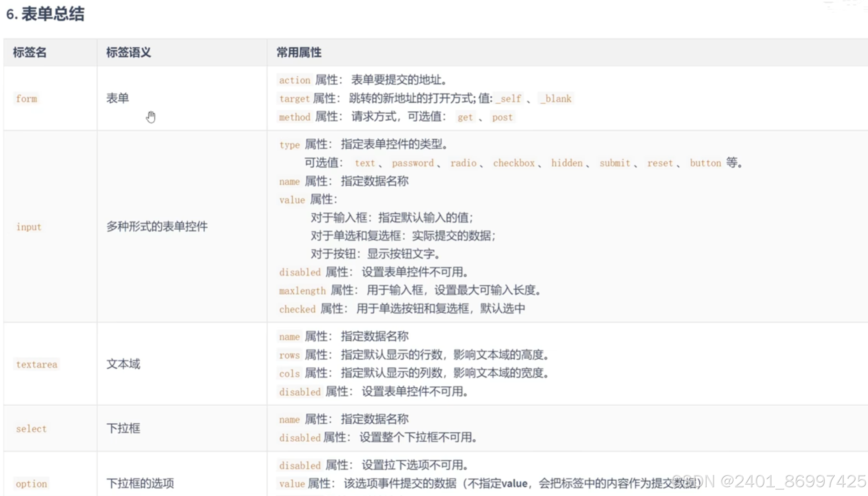
Task: Click the "select" tag name code label
Action: [x=31, y=429]
